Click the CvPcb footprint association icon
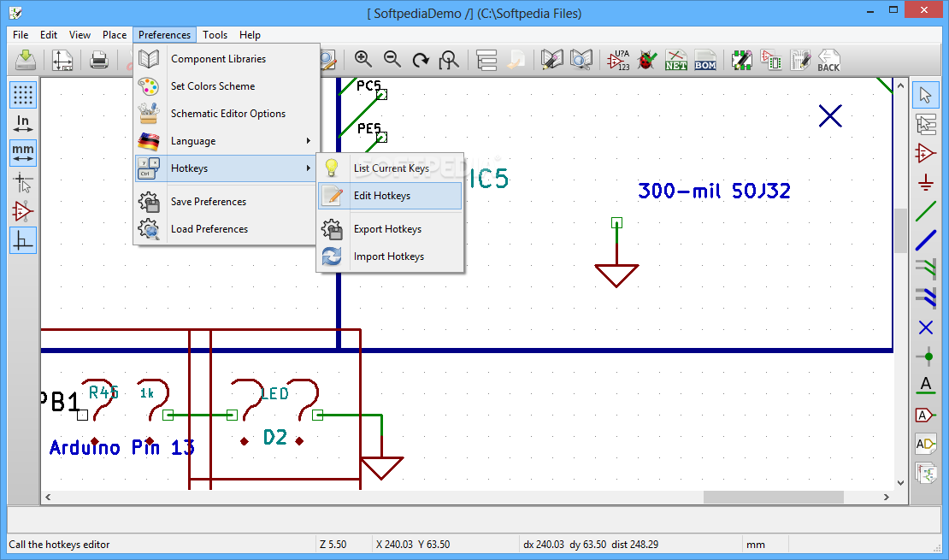The height and width of the screenshot is (560, 949). point(771,60)
